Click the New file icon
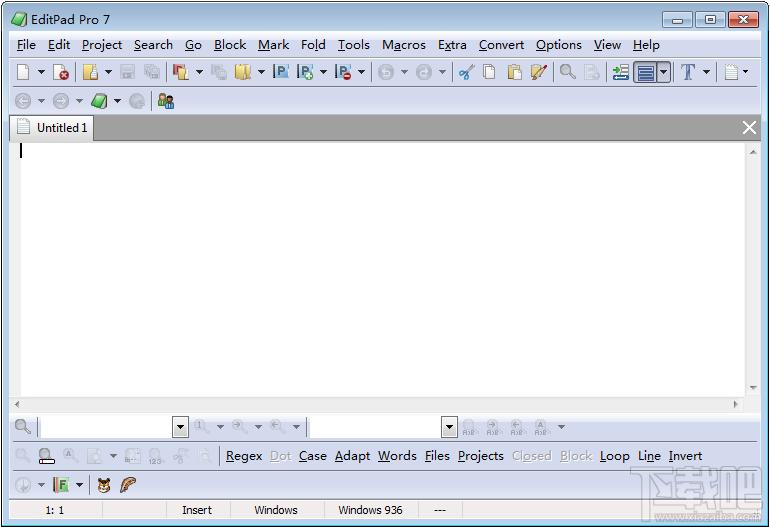The image size is (770, 527). pos(23,72)
